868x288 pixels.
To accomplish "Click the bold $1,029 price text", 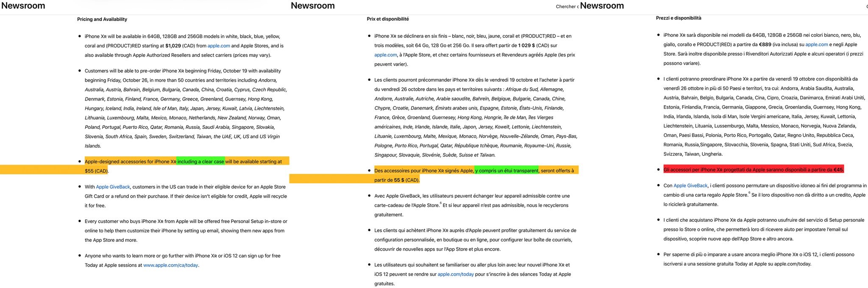I will [x=173, y=46].
